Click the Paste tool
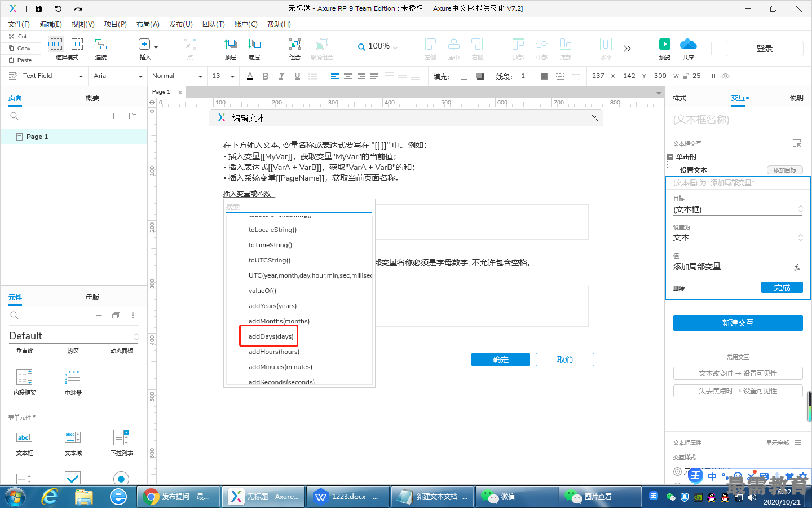This screenshot has width=812, height=508. tap(20, 60)
